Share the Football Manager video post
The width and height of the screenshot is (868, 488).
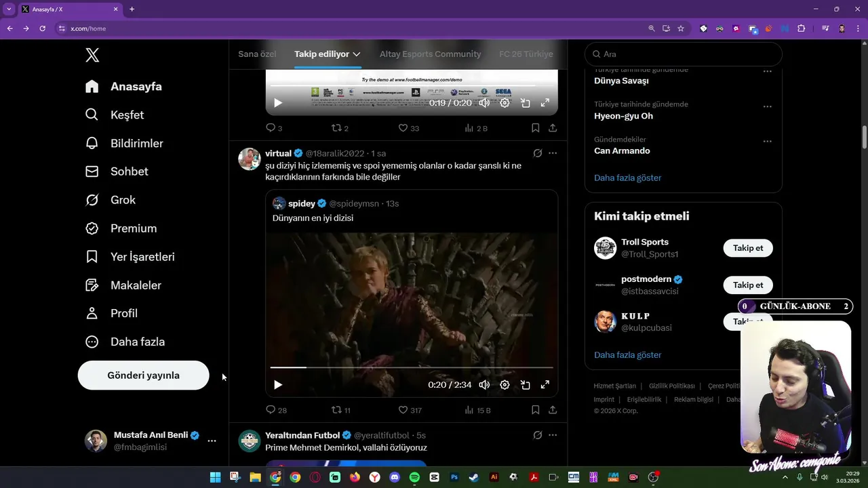tap(553, 127)
